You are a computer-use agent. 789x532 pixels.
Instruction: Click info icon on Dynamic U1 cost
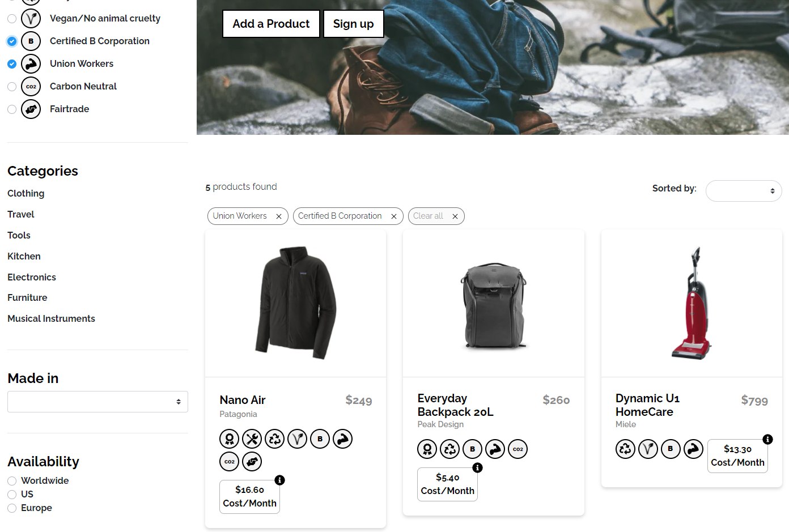(x=767, y=439)
